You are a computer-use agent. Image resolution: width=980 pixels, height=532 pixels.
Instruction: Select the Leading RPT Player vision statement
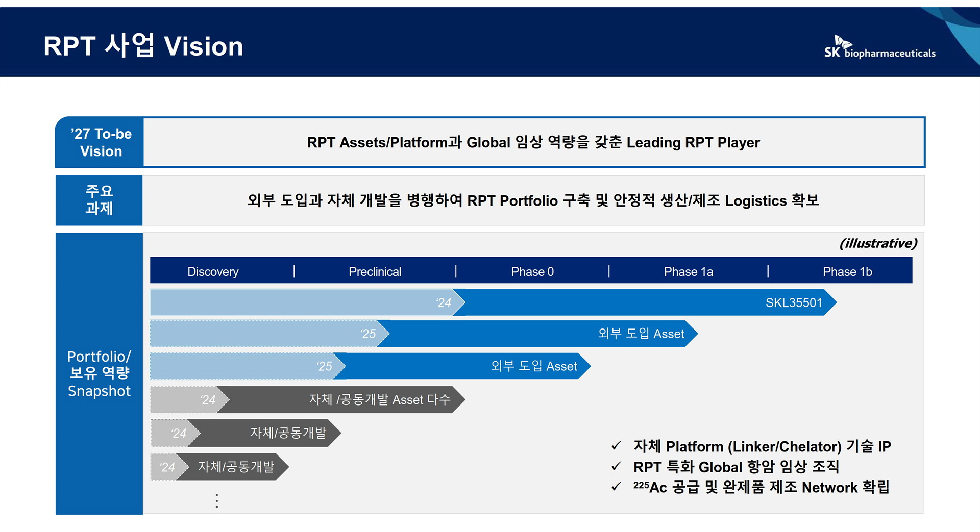pyautogui.click(x=533, y=142)
